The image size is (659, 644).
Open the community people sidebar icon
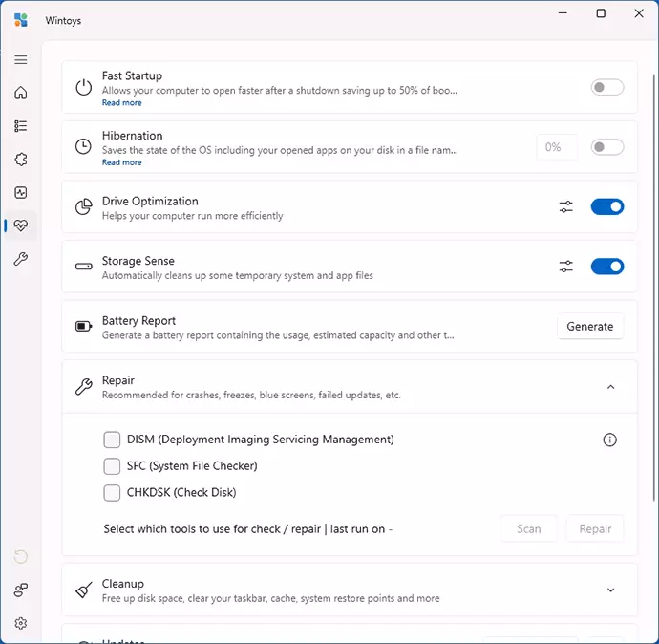point(21,590)
